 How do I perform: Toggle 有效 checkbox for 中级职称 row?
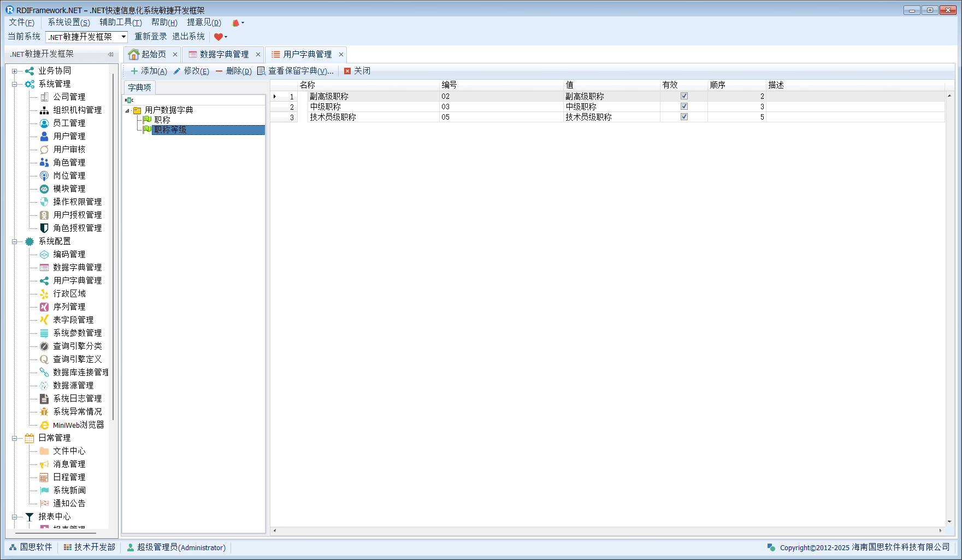pos(684,107)
